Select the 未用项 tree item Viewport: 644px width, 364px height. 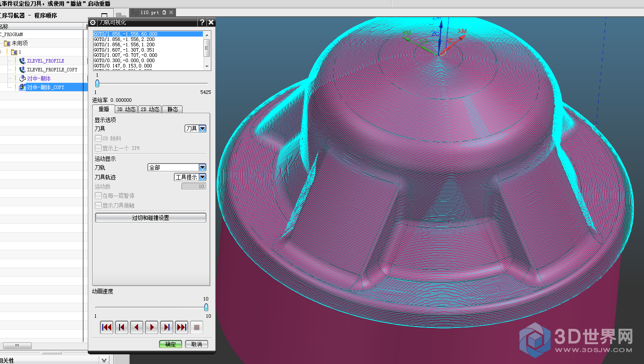pos(19,43)
